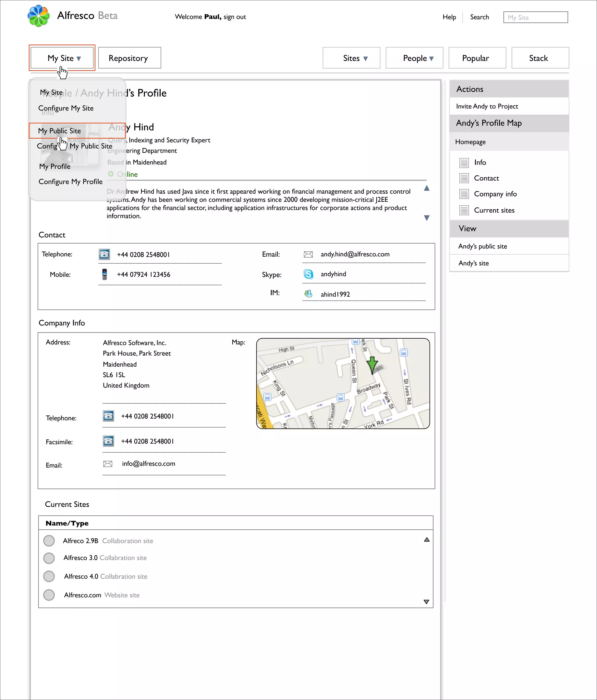The width and height of the screenshot is (597, 700).
Task: Click Current Sites list scroll-up arrow
Action: click(x=427, y=540)
